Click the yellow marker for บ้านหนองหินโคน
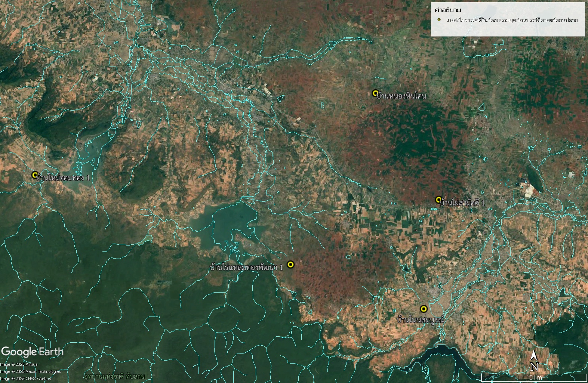This screenshot has width=588, height=383. (x=375, y=93)
